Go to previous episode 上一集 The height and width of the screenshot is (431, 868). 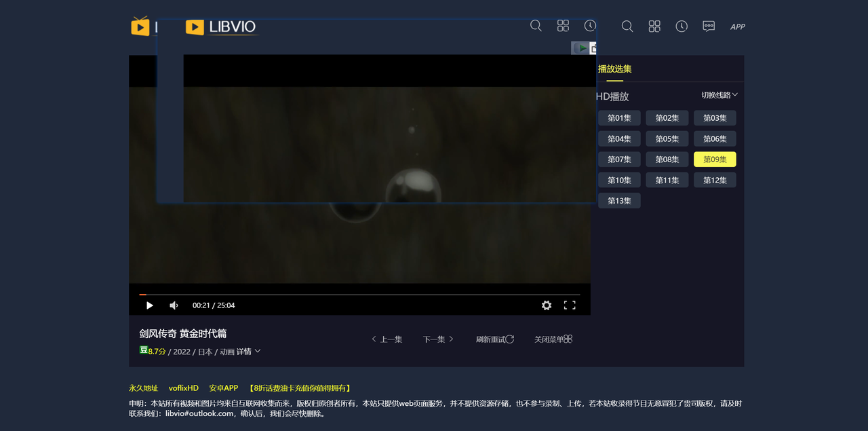[387, 339]
